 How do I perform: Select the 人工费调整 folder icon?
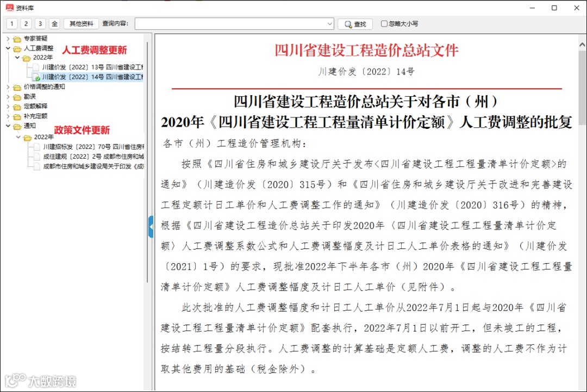(17, 49)
